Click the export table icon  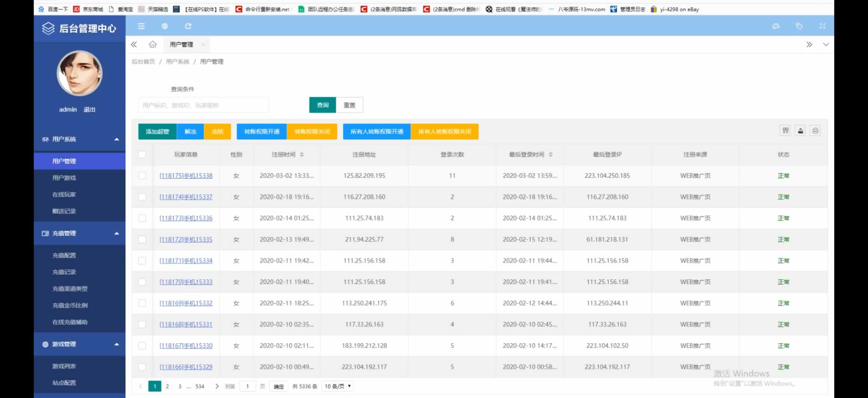800,131
